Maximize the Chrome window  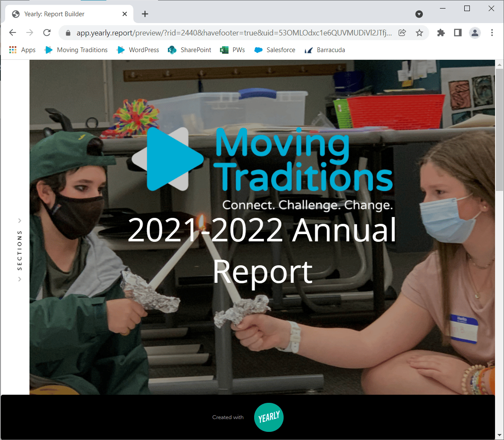pos(467,9)
